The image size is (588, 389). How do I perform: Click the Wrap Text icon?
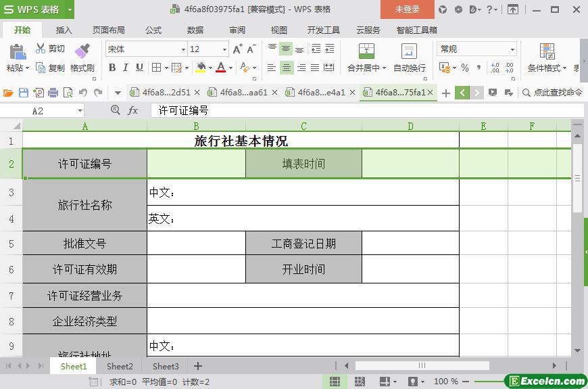point(409,51)
